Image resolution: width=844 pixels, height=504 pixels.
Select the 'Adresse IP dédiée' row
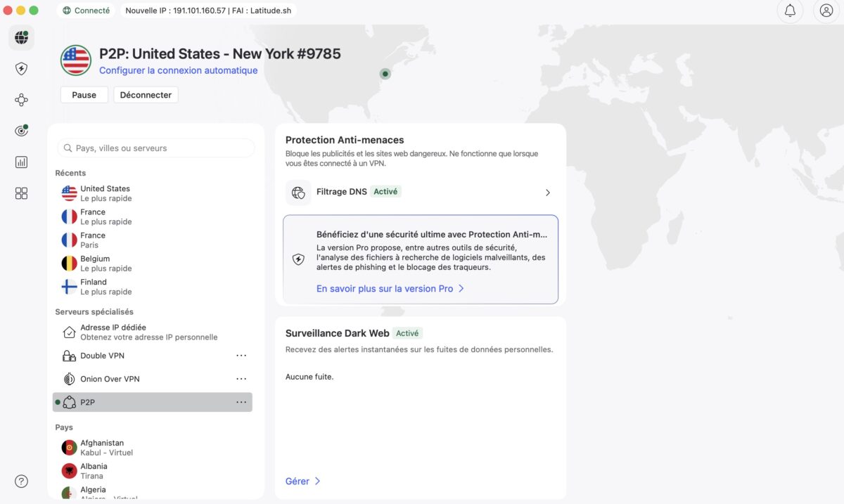[x=153, y=332]
